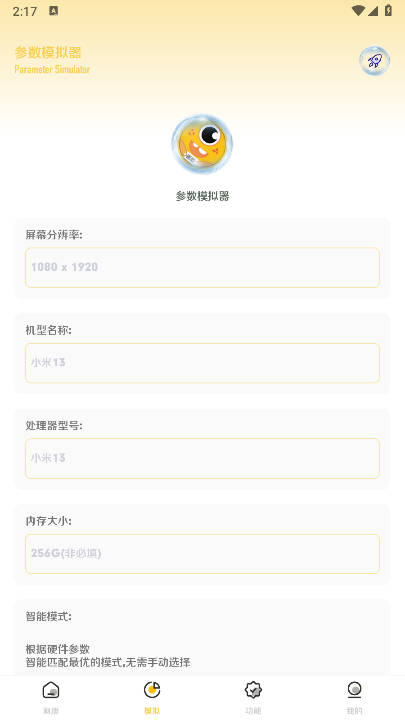Tap the 功能 tab label
Viewport: 405px width, 720px height.
253,711
